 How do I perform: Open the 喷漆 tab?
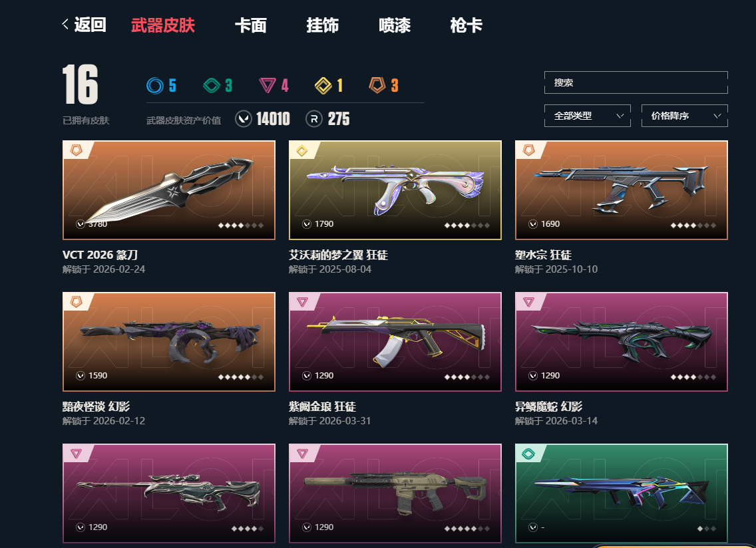click(395, 25)
